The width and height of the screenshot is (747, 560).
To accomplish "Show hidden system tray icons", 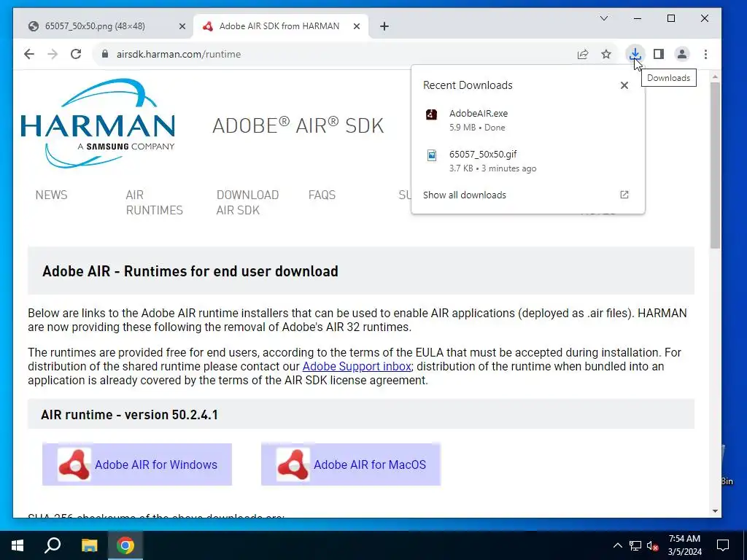I will 617,545.
